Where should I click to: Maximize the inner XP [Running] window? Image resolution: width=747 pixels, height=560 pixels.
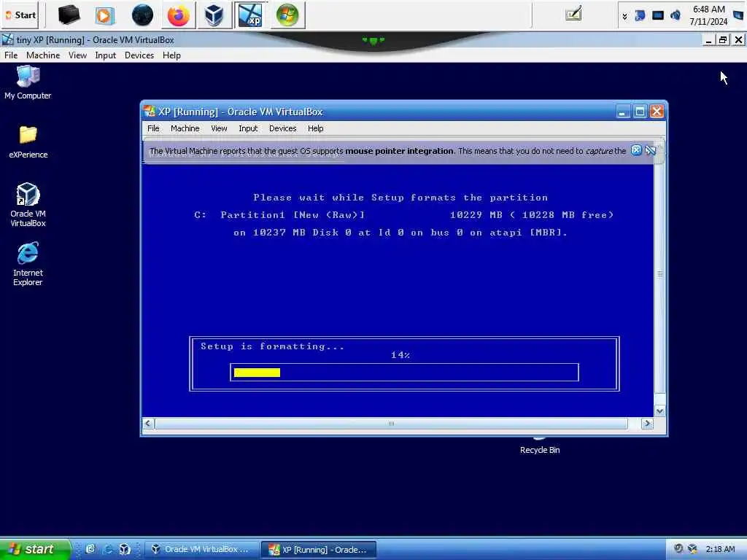[640, 112]
